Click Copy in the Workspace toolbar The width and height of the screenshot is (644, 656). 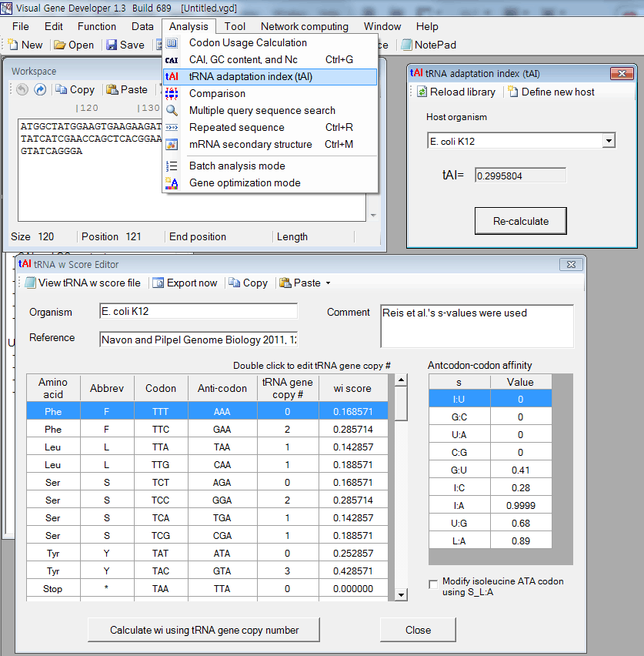[x=75, y=89]
